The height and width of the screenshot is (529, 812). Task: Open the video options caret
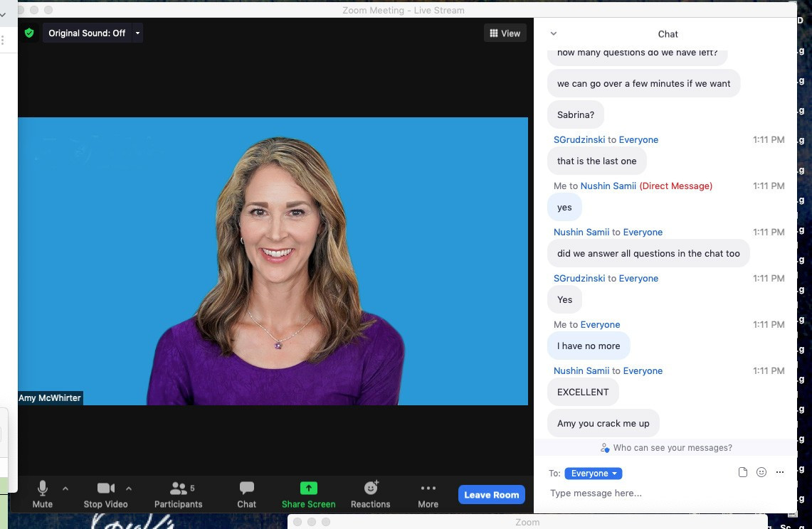click(x=129, y=488)
